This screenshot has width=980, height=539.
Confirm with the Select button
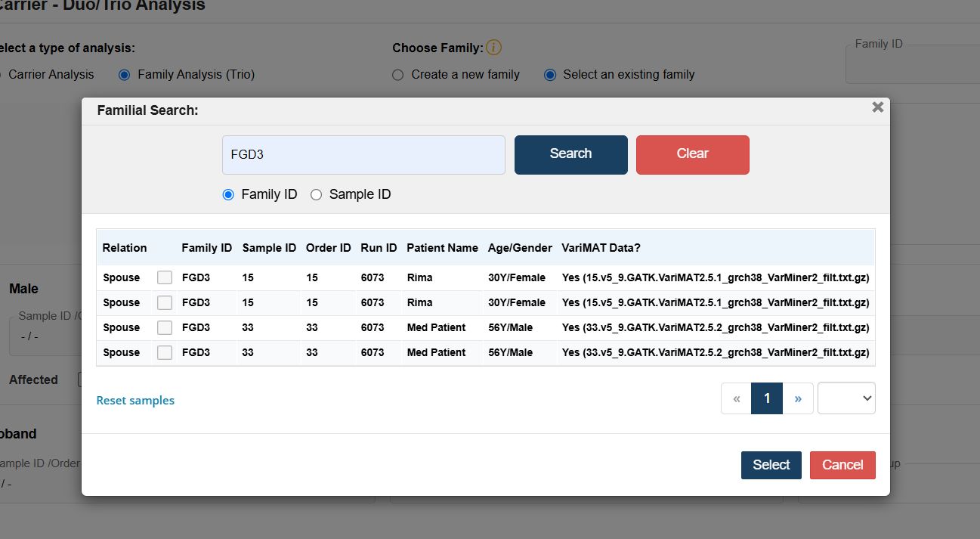point(771,465)
